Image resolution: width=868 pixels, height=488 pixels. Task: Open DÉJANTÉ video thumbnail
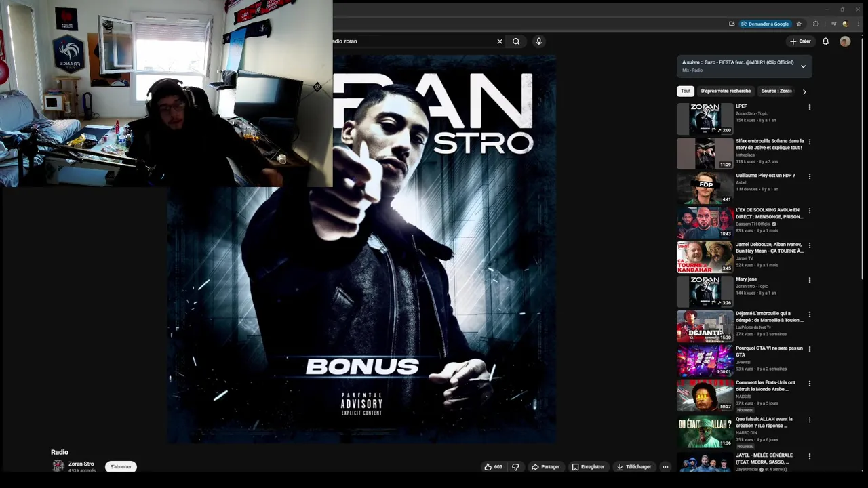coord(705,326)
